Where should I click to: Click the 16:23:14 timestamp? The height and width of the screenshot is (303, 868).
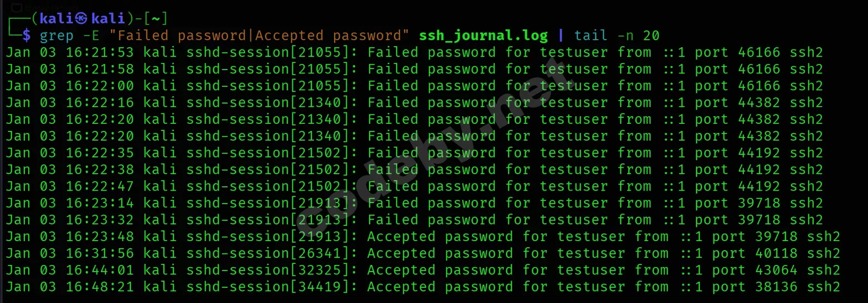point(100,203)
